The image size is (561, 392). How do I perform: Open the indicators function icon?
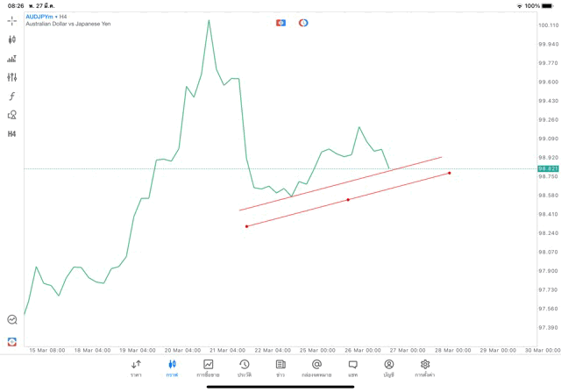(x=11, y=96)
